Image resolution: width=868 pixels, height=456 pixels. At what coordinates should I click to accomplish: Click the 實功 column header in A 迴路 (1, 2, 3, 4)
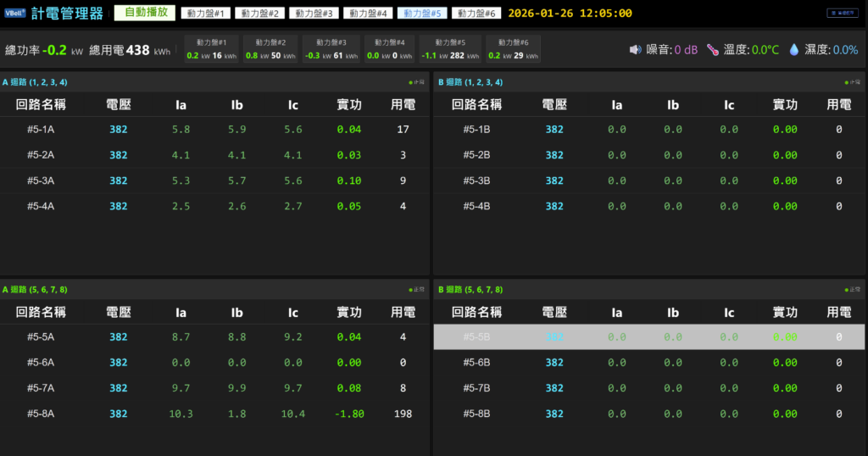pos(348,105)
